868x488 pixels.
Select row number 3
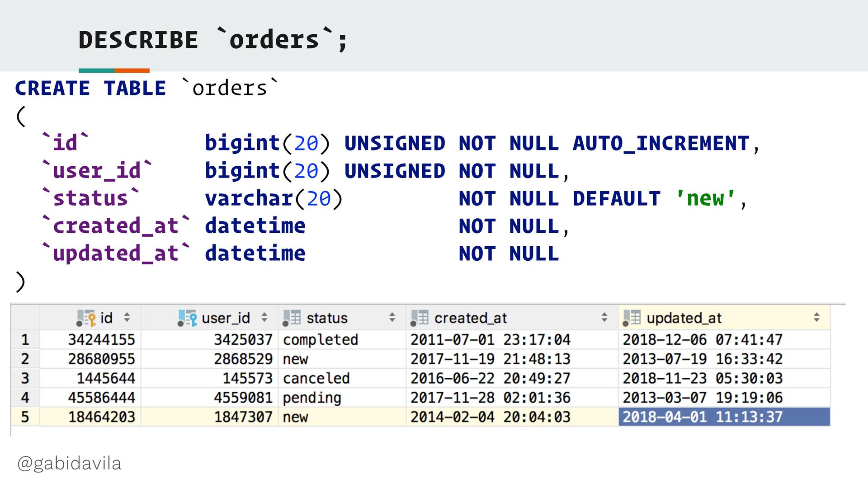[x=25, y=378]
